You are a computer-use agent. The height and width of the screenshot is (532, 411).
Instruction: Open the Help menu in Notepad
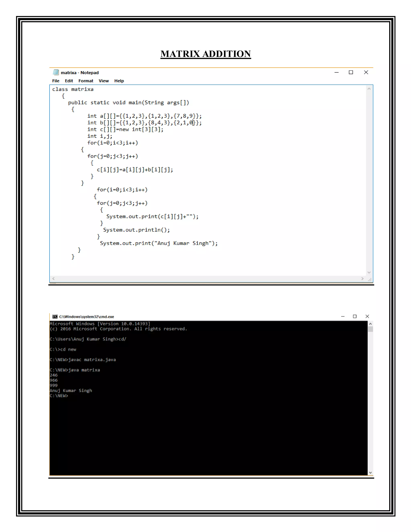pos(119,81)
